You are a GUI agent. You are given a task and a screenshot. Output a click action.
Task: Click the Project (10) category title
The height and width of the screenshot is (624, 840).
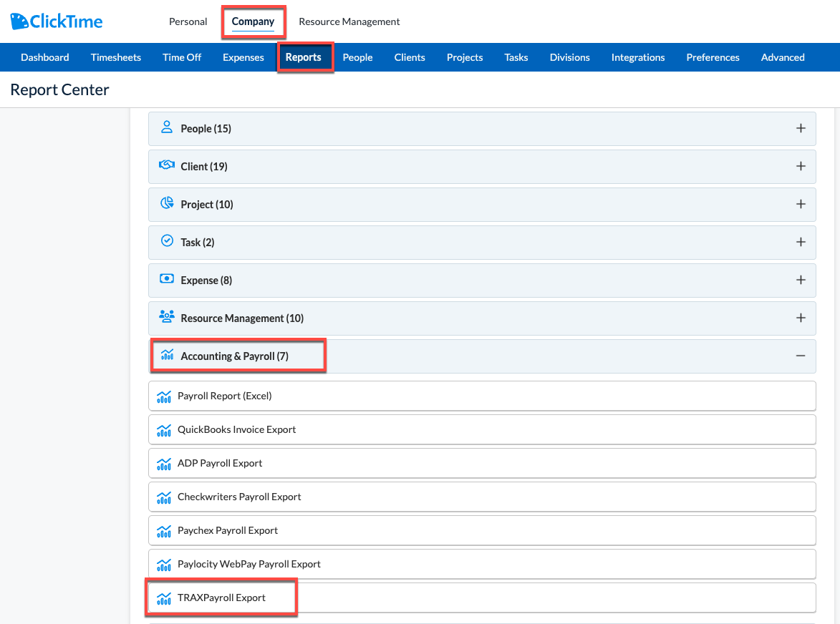pos(207,205)
